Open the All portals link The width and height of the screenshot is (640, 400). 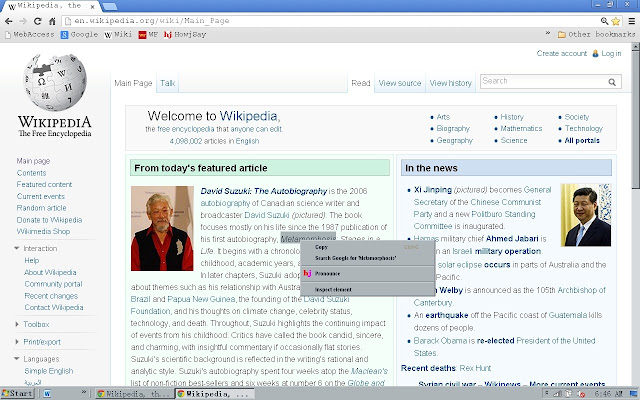pyautogui.click(x=582, y=141)
